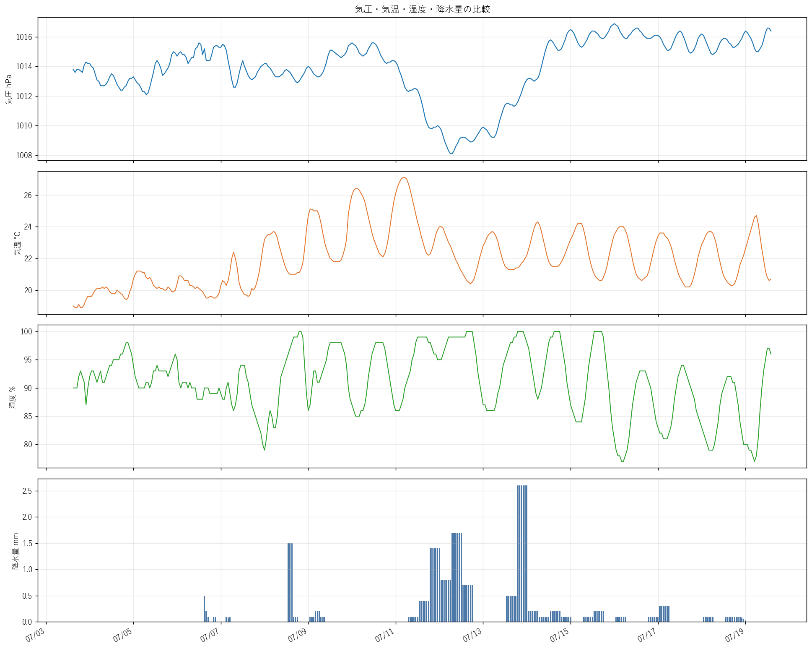Screen dimensions: 812x649
Task: Click the 95 humidity tick label
Action: pyautogui.click(x=28, y=360)
